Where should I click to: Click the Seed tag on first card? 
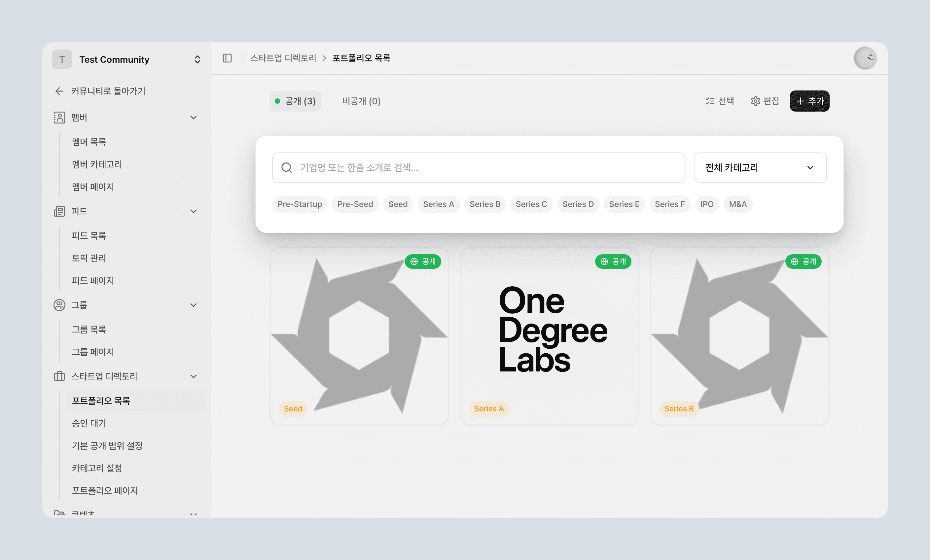pyautogui.click(x=293, y=409)
